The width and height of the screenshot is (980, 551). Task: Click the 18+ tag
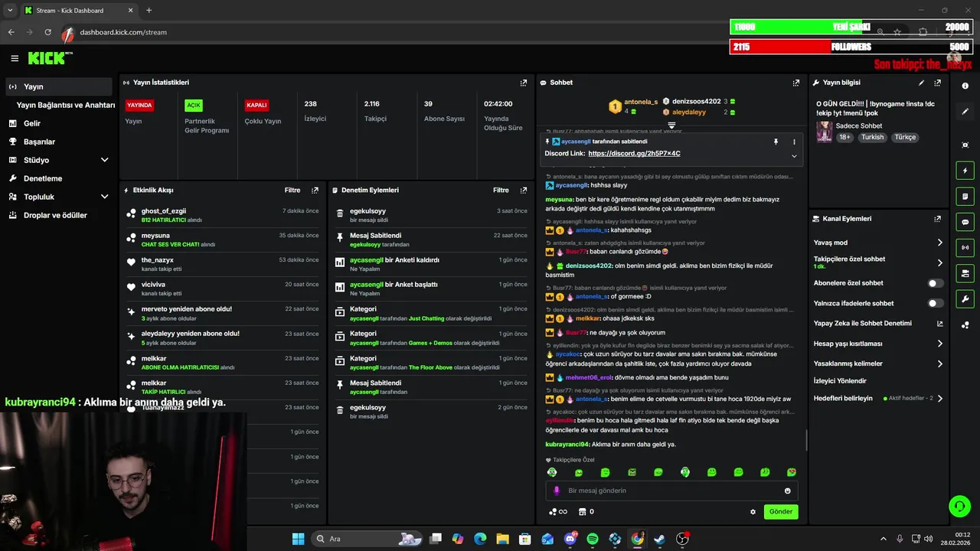(x=844, y=137)
